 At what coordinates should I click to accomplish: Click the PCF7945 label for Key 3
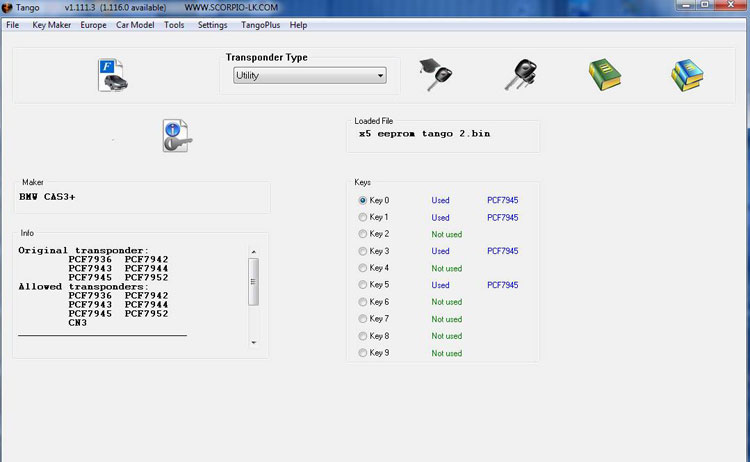pyautogui.click(x=502, y=251)
